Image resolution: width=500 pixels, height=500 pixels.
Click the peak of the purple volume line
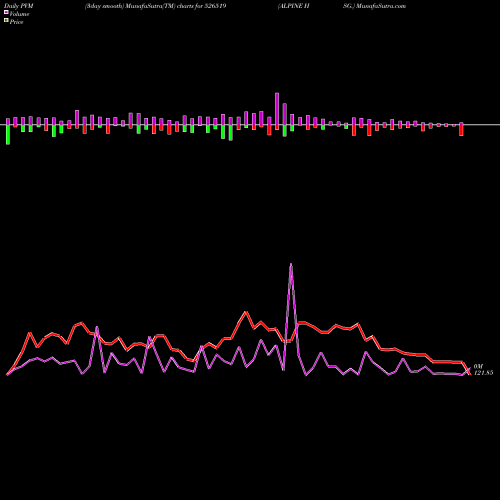(291, 264)
